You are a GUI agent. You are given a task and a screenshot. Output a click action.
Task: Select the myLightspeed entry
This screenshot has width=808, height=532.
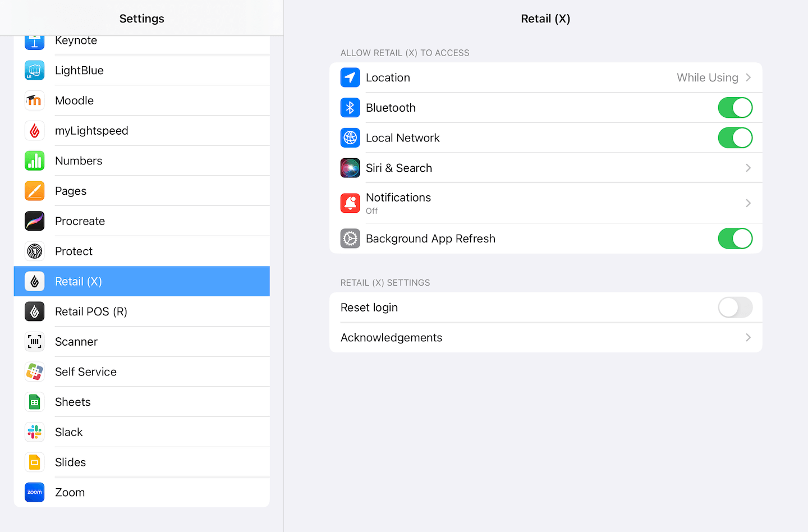(x=142, y=131)
